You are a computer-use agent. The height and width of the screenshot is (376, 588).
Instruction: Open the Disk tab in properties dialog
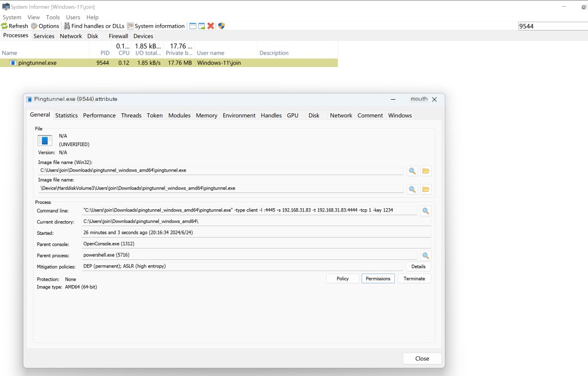click(314, 116)
